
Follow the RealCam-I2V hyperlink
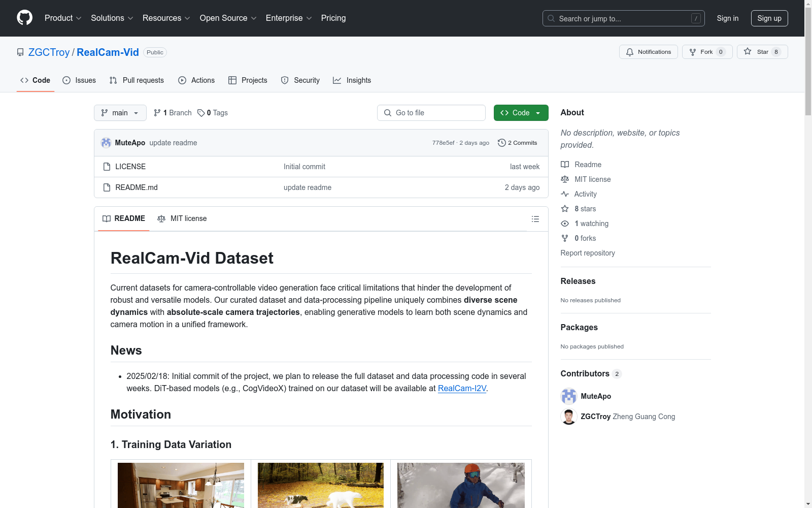[x=462, y=388]
